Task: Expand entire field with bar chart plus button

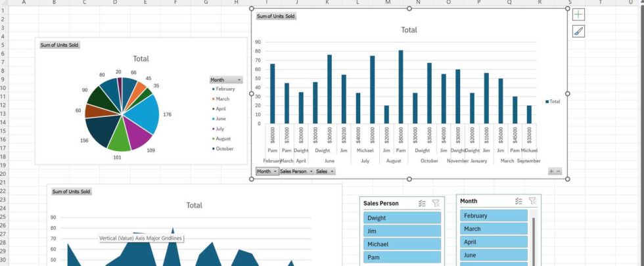Action: pyautogui.click(x=552, y=171)
